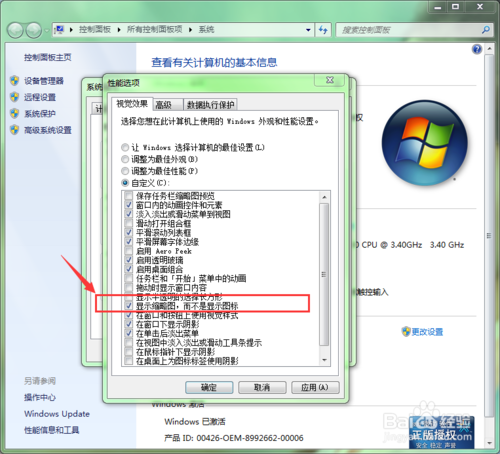
Task: Check 在鼠标指针下显示阴影
Action: pos(129,351)
